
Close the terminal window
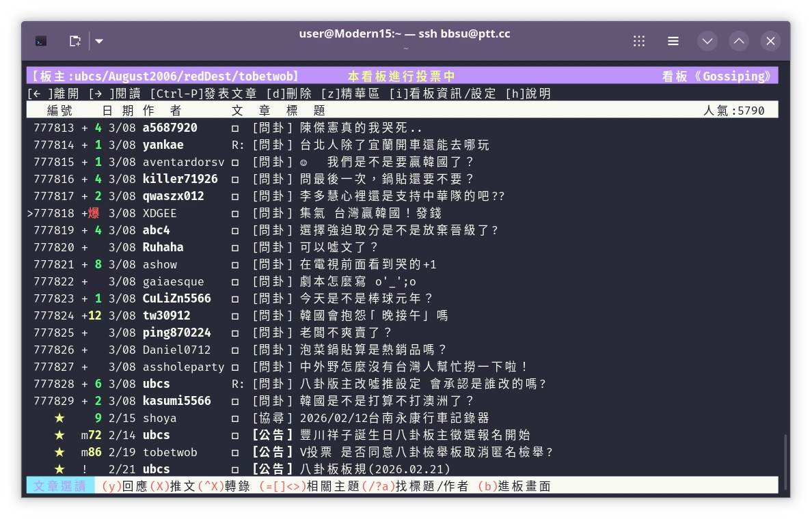pyautogui.click(x=770, y=41)
